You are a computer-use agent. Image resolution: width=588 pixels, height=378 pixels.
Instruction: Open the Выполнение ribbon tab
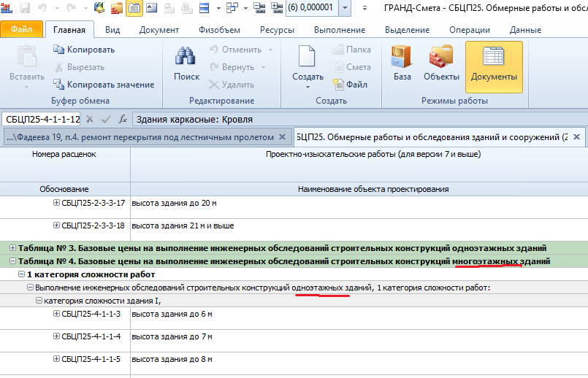click(339, 30)
